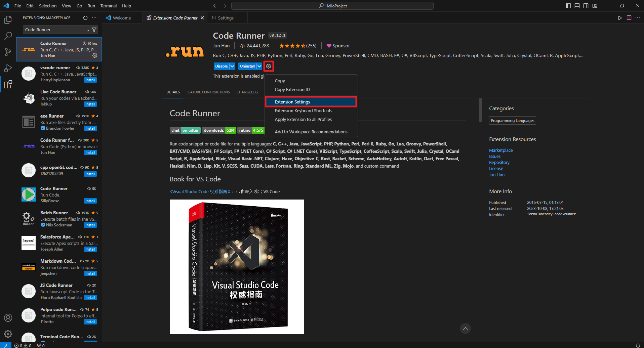644x348 pixels.
Task: Open remote window indicator in status bar
Action: point(6,345)
